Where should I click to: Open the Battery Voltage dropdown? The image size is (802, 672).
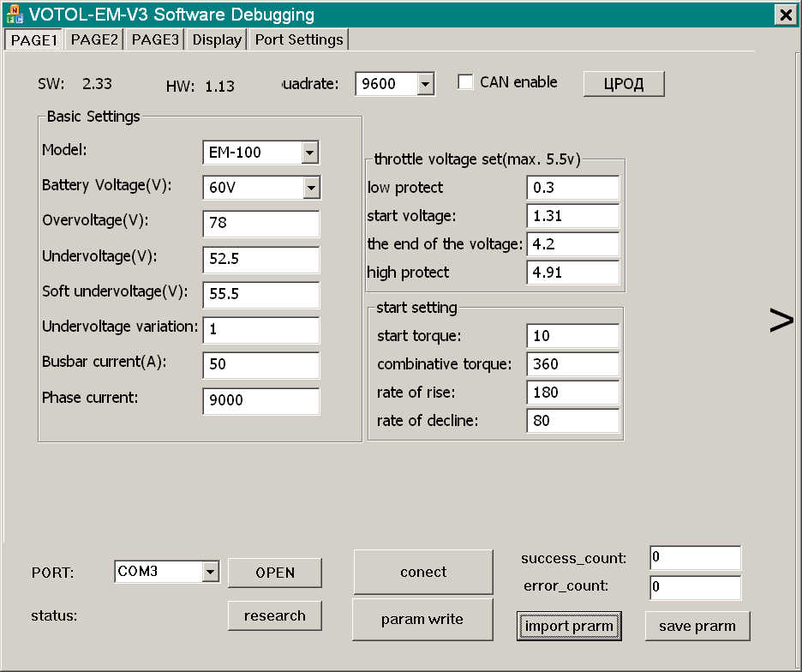click(x=310, y=188)
